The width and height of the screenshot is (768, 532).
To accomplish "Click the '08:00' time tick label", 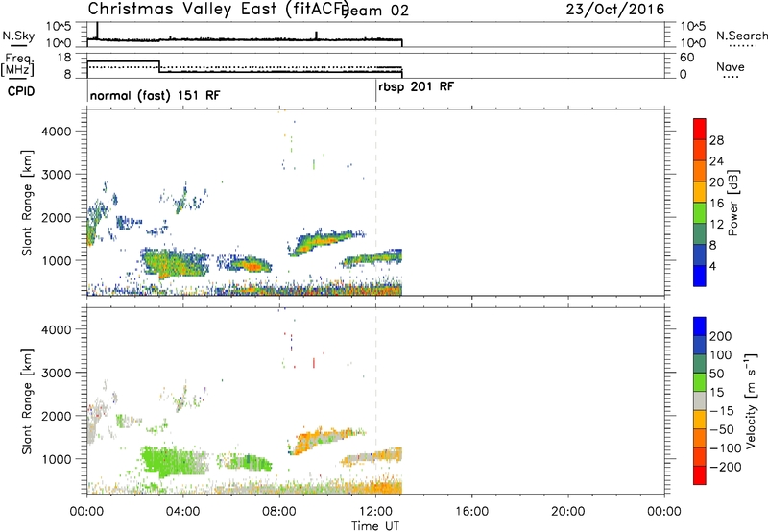I will click(x=279, y=512).
